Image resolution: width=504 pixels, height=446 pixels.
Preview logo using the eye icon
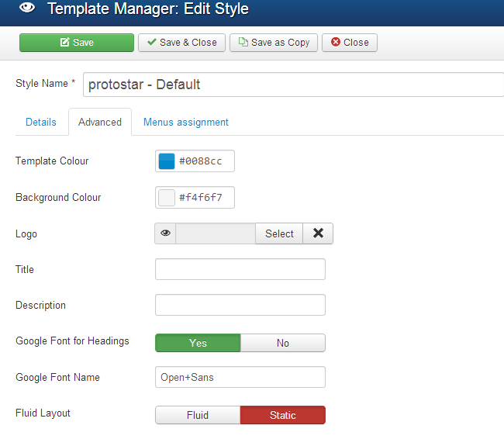[x=165, y=233]
